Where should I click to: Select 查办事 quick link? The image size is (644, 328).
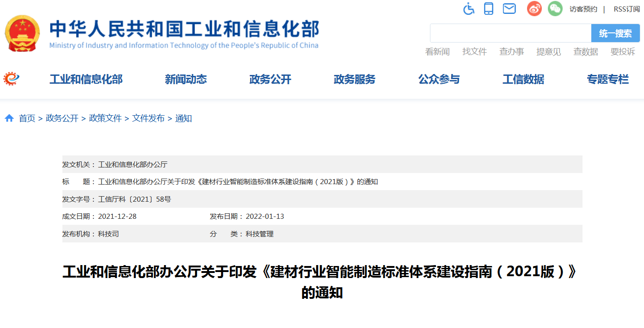click(512, 52)
